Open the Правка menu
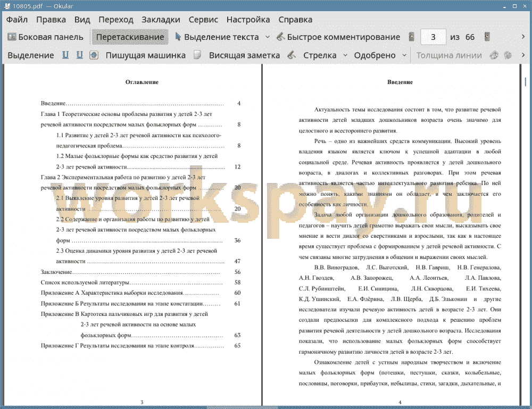The width and height of the screenshot is (532, 409). pos(51,20)
